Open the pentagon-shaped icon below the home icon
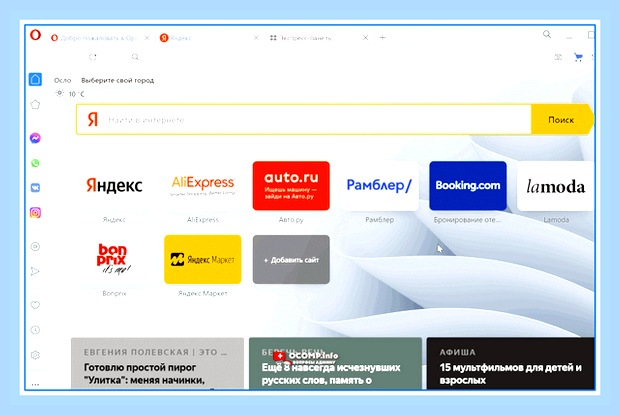 coord(35,105)
